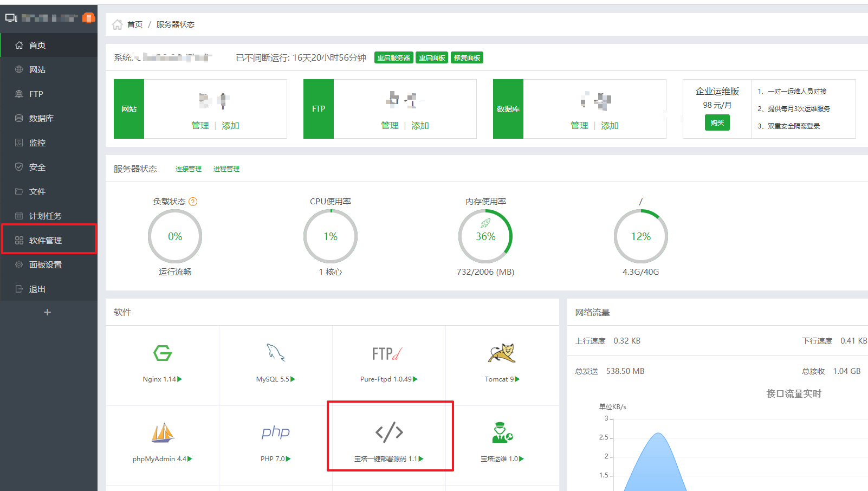Click the PHP logo icon

[x=276, y=432]
